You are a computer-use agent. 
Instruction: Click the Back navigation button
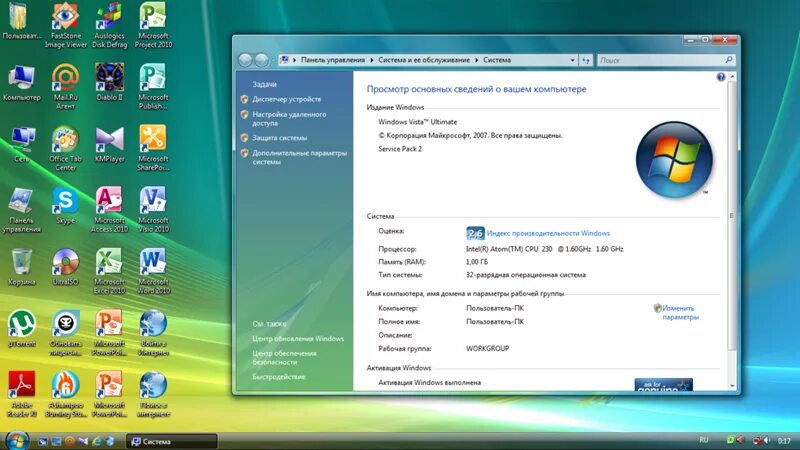click(x=245, y=60)
